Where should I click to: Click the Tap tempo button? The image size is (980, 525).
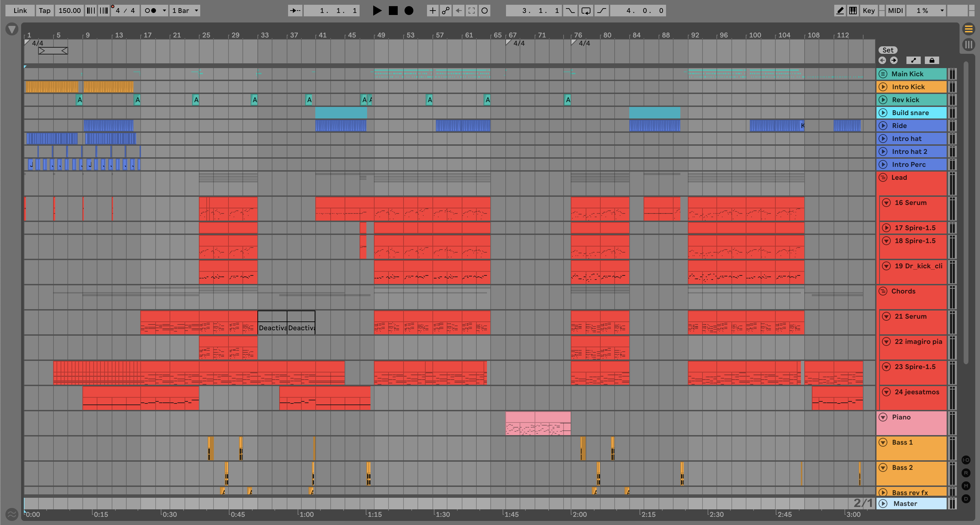pos(45,11)
